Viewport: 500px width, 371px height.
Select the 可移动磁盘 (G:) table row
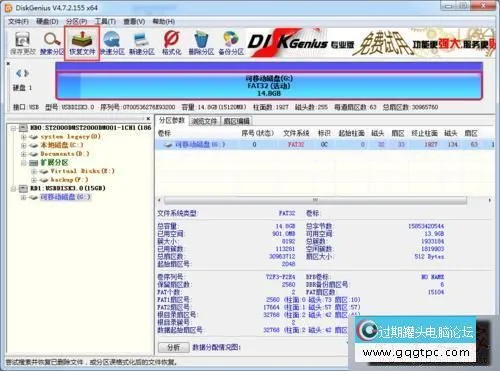(x=325, y=144)
